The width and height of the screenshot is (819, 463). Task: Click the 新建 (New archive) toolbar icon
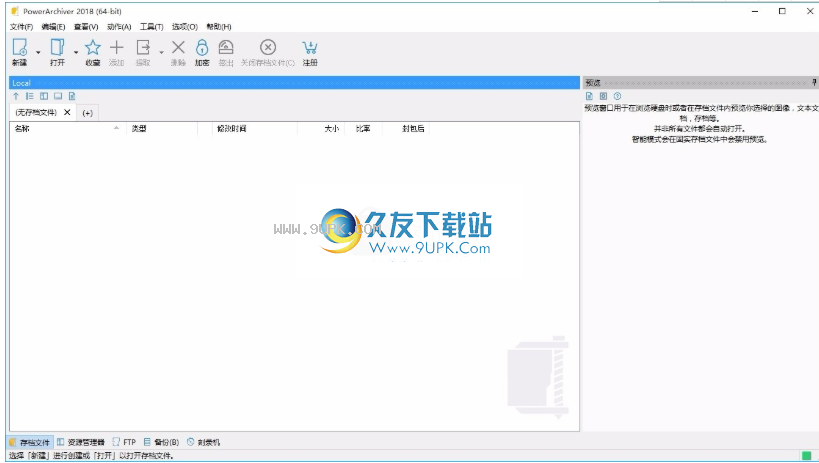click(x=20, y=48)
